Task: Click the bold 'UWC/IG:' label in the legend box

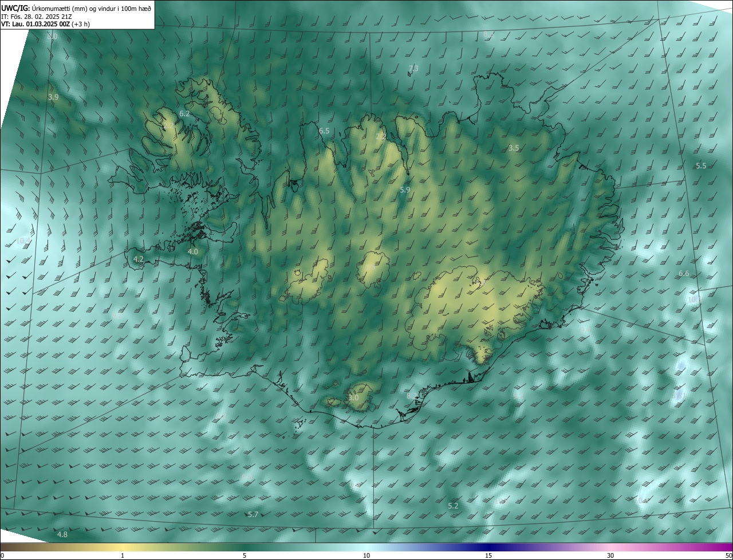Action: [15, 8]
